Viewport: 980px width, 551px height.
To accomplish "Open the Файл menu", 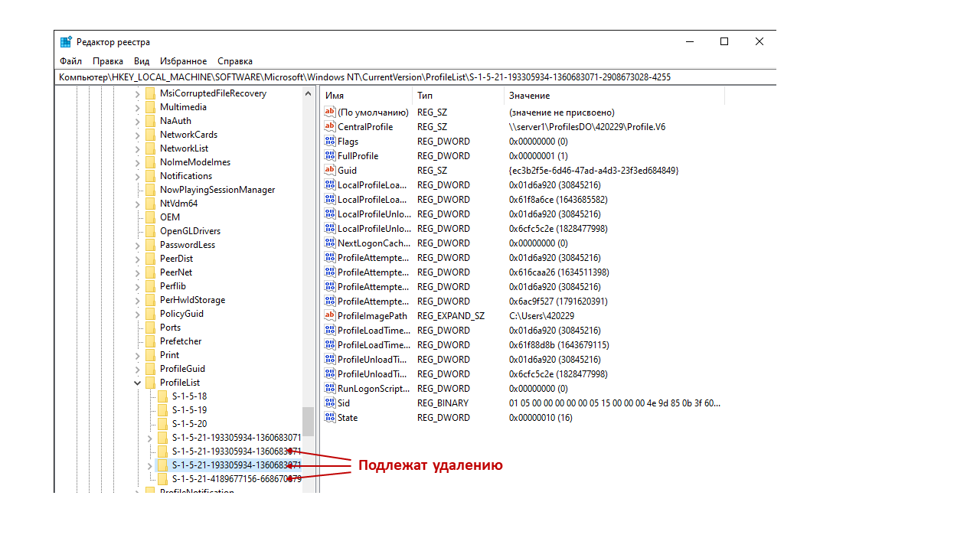I will point(70,61).
